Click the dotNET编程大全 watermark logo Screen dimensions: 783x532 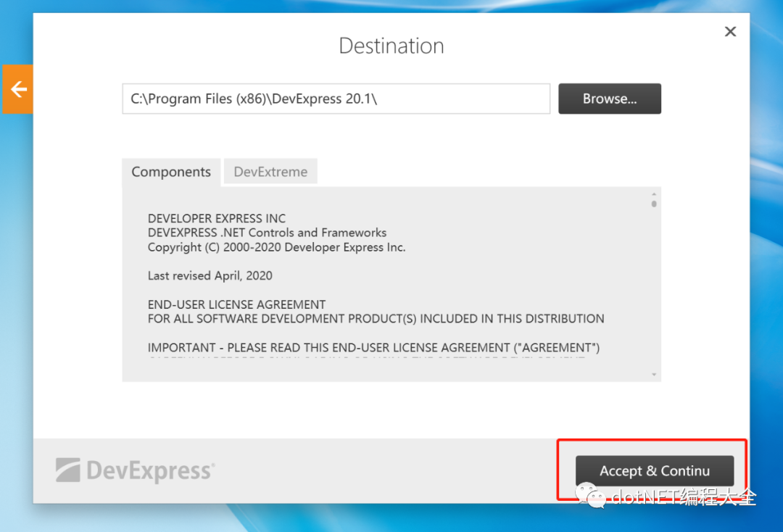tap(589, 496)
